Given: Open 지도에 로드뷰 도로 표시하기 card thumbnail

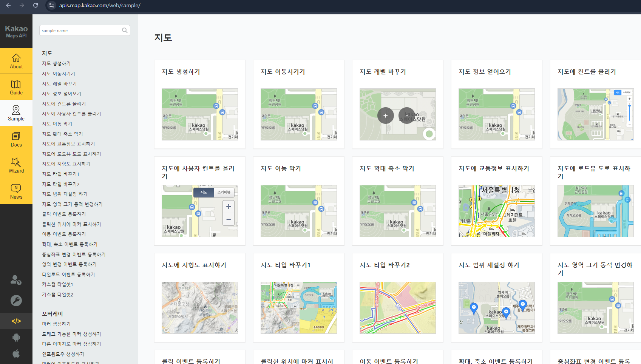Looking at the screenshot, I should pos(596,211).
